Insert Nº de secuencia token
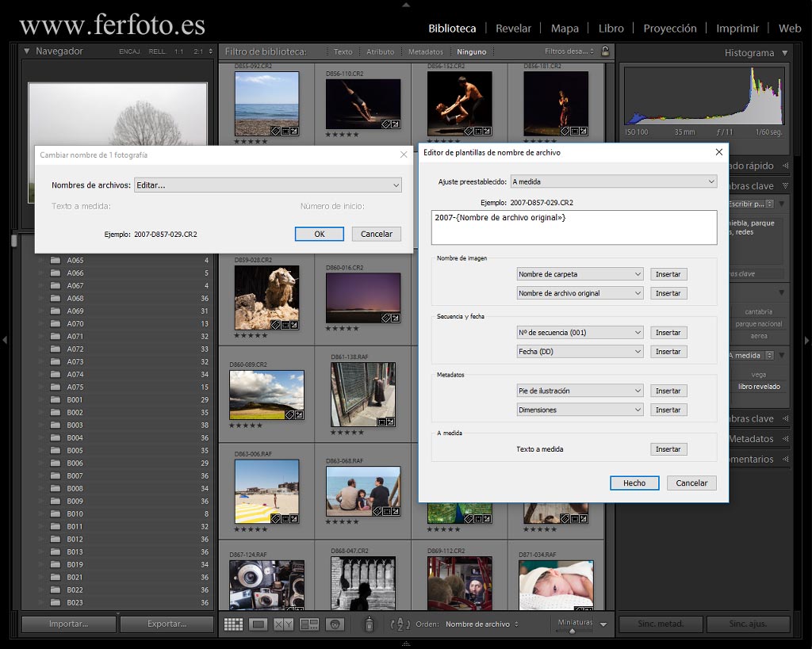Screen dimensions: 812x649 tap(668, 332)
